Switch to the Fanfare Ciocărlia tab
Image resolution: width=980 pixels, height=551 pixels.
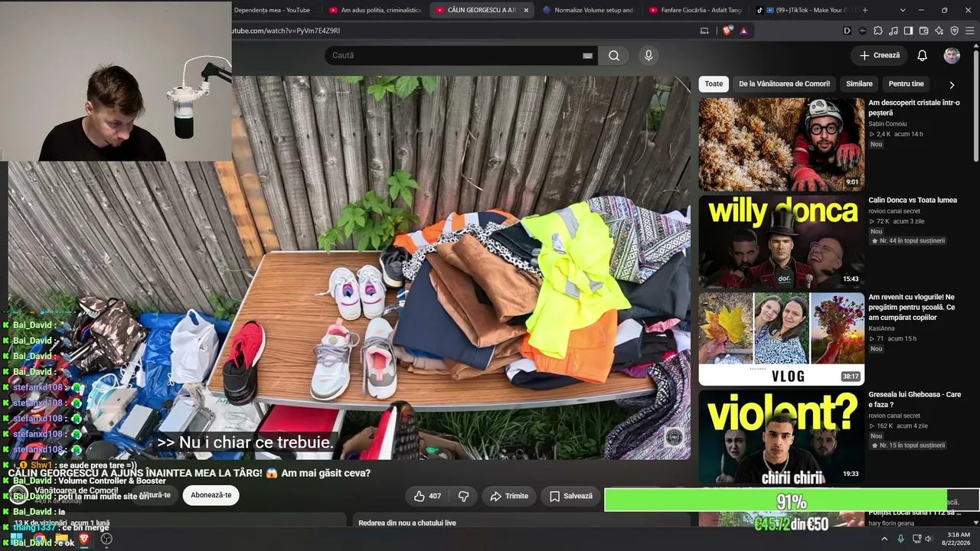tap(695, 10)
